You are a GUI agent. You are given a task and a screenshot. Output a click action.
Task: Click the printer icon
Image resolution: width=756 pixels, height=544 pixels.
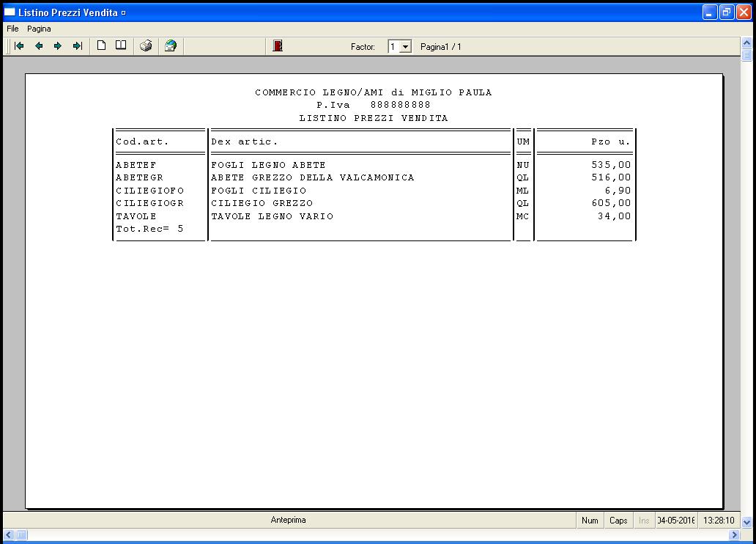point(146,46)
